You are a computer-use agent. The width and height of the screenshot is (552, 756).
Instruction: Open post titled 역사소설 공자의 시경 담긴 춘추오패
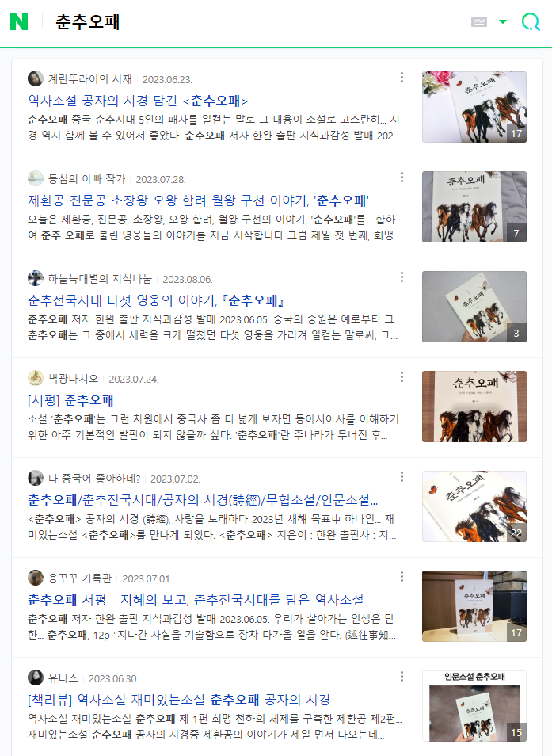click(138, 101)
